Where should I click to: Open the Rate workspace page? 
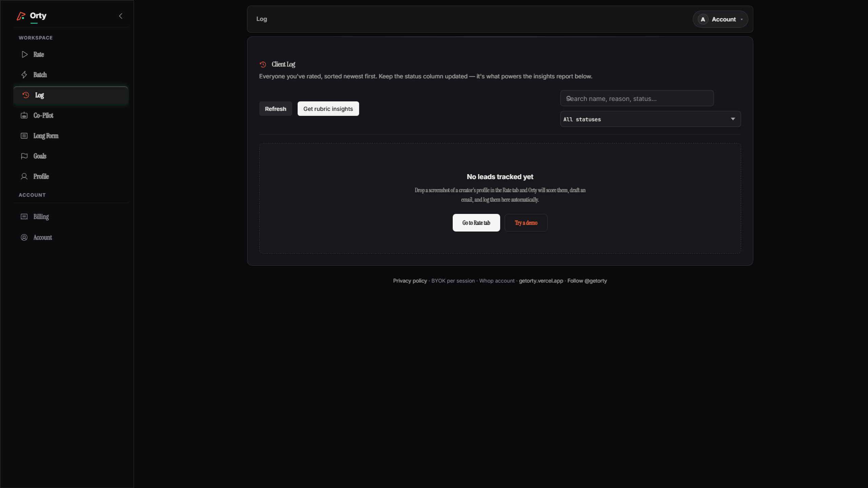pos(71,55)
